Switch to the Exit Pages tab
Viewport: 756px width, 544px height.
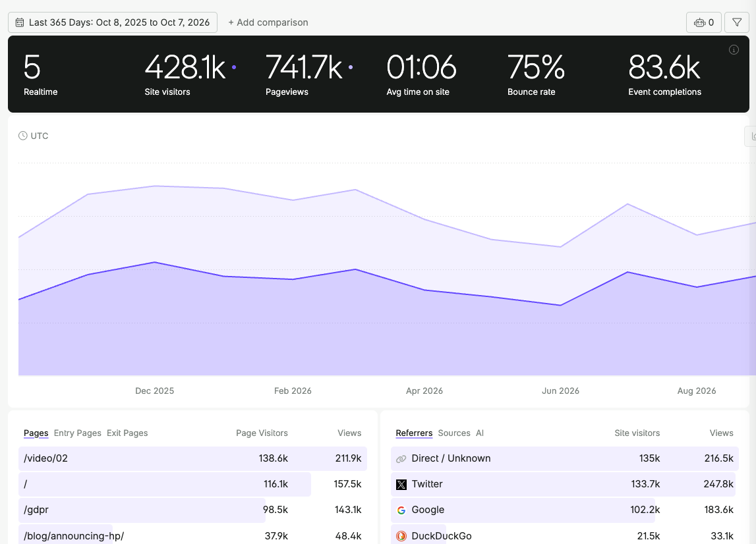pos(127,433)
